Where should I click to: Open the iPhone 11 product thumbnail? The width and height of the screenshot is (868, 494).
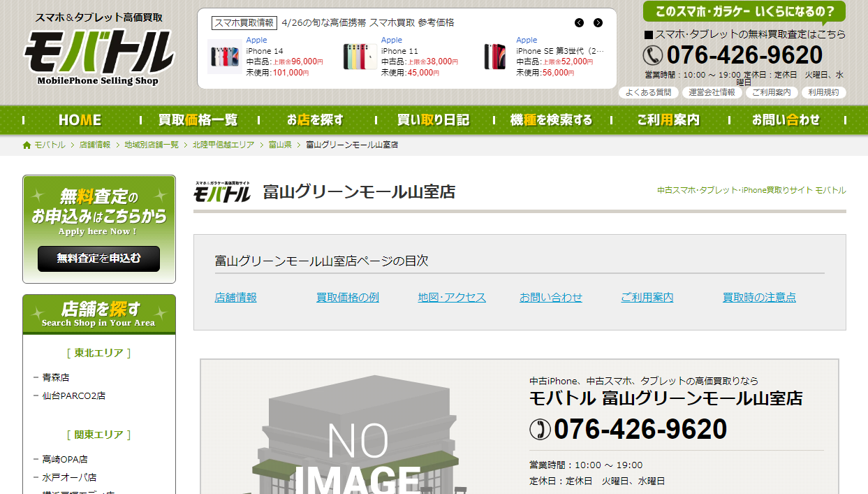[x=360, y=57]
